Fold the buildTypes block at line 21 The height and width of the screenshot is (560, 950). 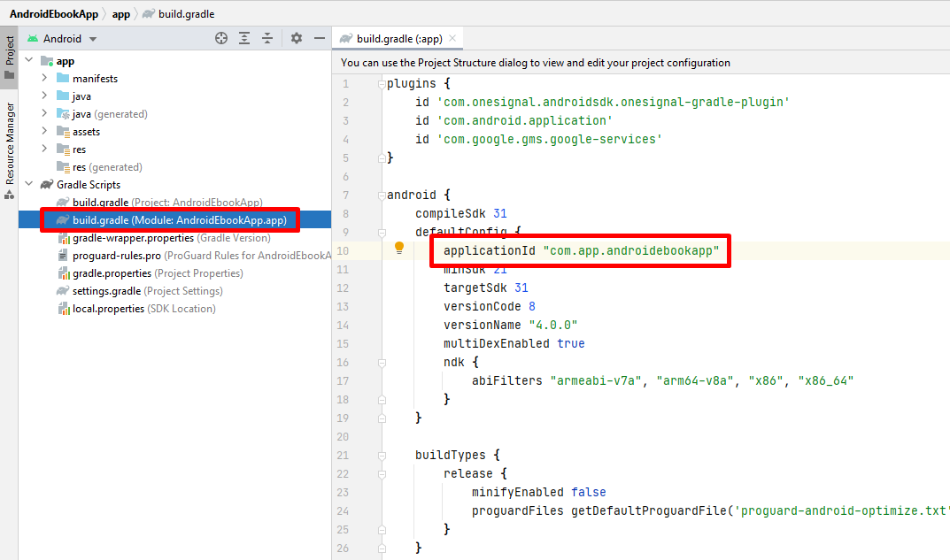pyautogui.click(x=382, y=456)
